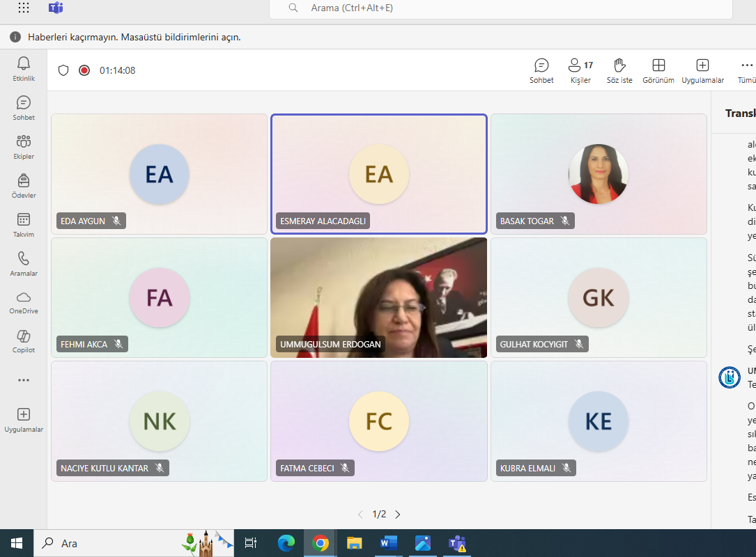Open the Aramalar calls icon
Screen dimensions: 756x557
tap(24, 264)
